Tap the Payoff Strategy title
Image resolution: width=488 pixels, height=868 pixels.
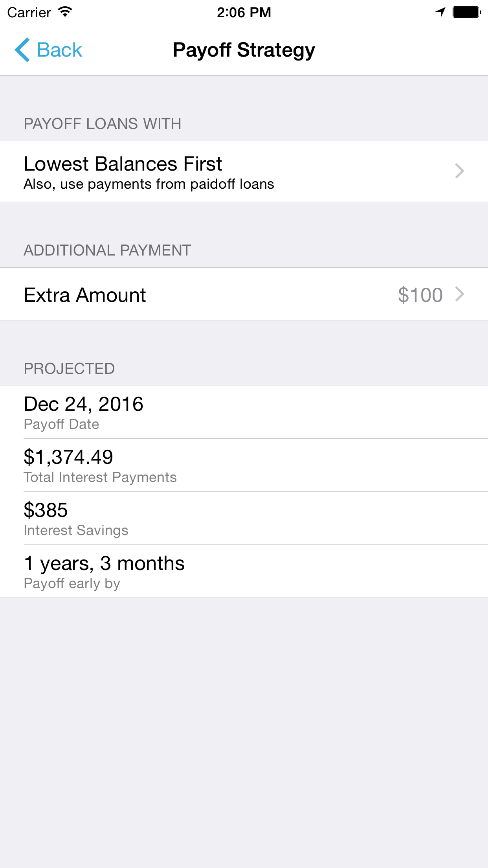point(244,50)
